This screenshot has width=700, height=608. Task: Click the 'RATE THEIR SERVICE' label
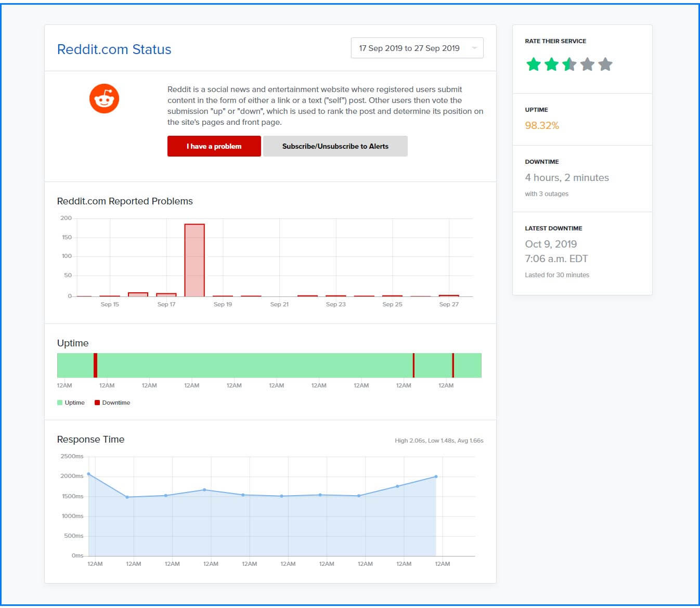(555, 41)
